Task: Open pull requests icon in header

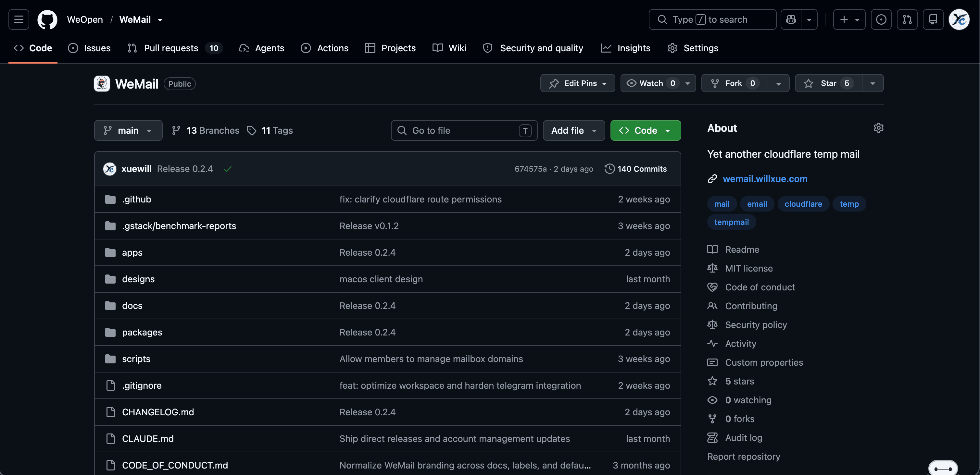Action: point(907,19)
